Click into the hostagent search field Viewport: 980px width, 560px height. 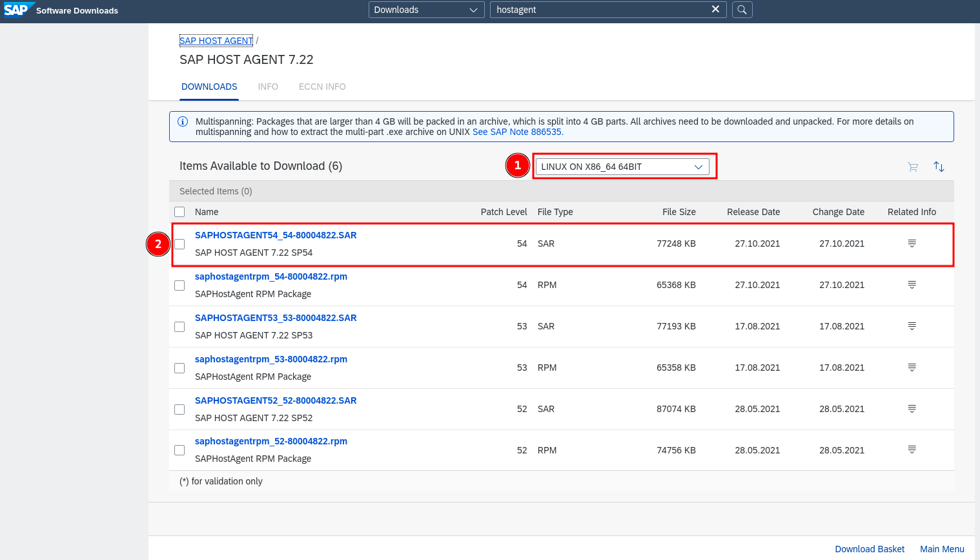(597, 10)
